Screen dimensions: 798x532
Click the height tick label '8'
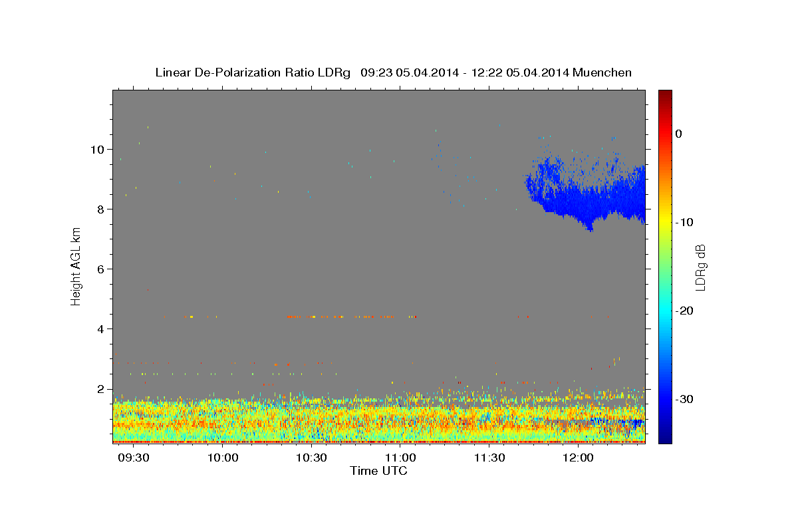[x=100, y=209]
